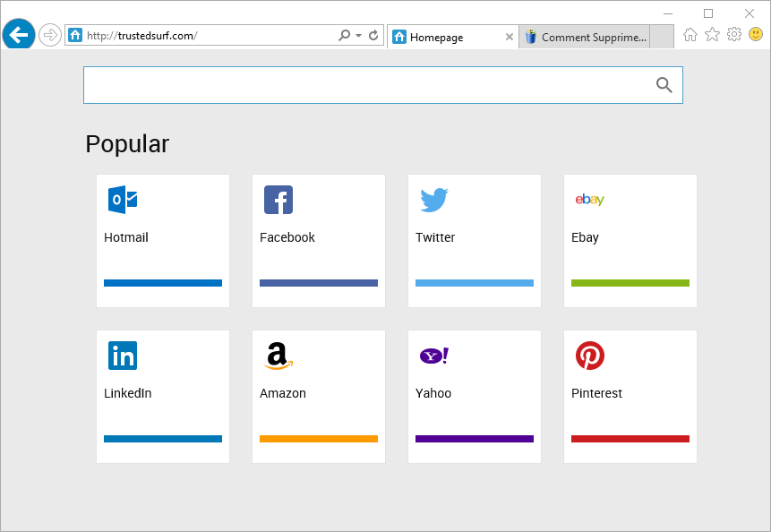The image size is (771, 532).
Task: Open the Amazon link text
Action: (x=283, y=393)
